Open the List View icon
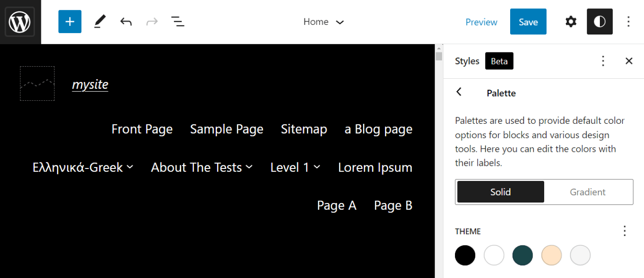The image size is (644, 278). (x=178, y=22)
